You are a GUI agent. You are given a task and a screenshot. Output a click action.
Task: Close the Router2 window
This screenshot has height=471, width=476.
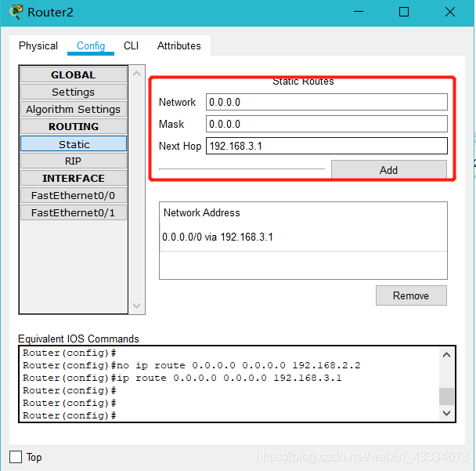(x=450, y=12)
